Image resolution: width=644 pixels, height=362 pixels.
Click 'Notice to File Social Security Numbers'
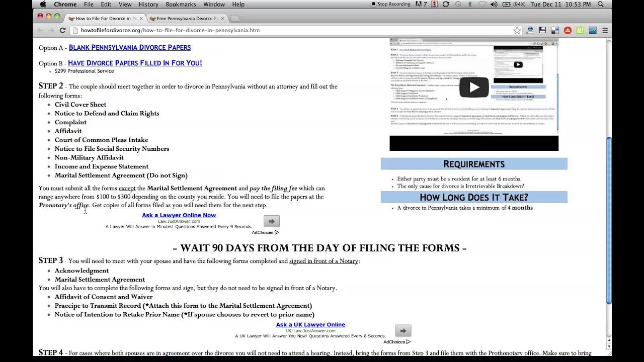pyautogui.click(x=112, y=149)
